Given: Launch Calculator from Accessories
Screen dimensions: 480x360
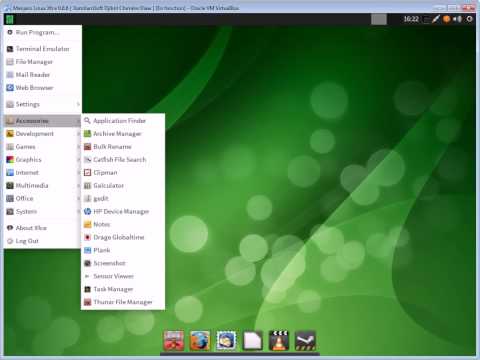Looking at the screenshot, I should point(123,185).
